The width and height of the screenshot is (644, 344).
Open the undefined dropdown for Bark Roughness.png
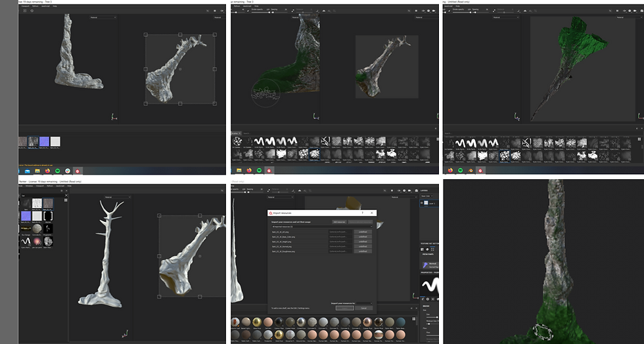click(363, 251)
